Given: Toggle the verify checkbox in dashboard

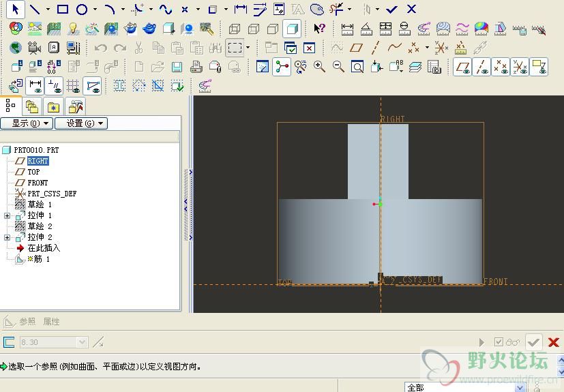Looking at the screenshot, I should click(x=499, y=342).
